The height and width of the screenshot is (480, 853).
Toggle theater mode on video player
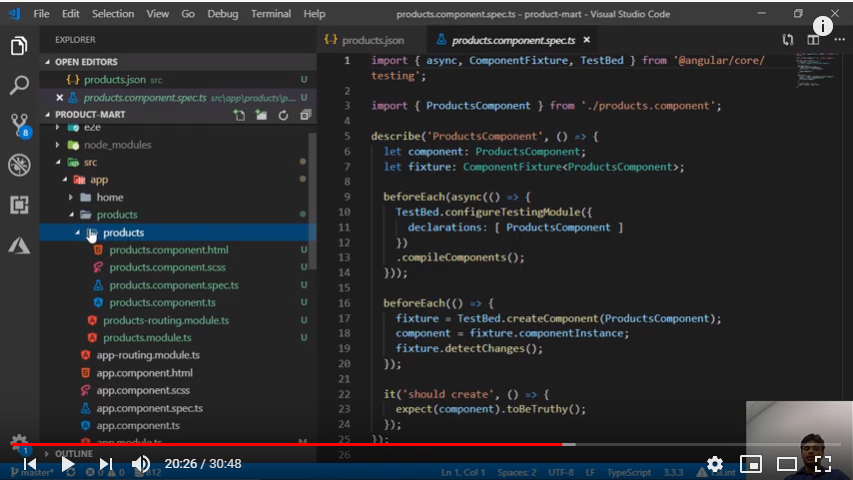787,464
